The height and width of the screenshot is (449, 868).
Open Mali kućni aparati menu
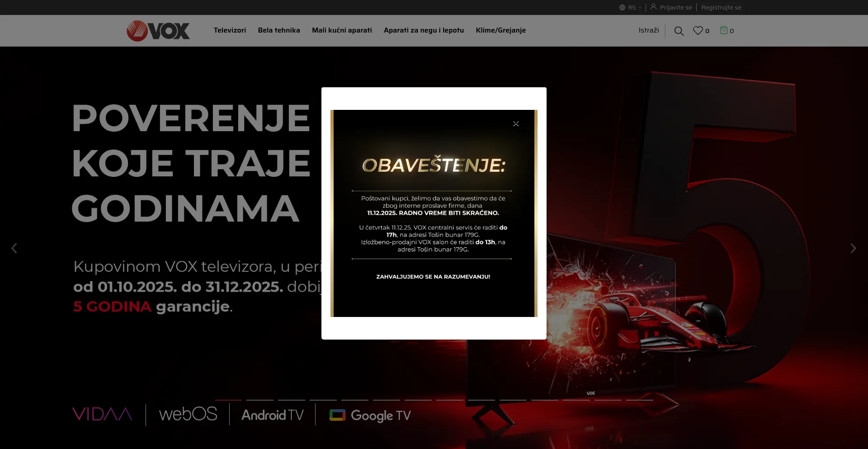pyautogui.click(x=342, y=30)
